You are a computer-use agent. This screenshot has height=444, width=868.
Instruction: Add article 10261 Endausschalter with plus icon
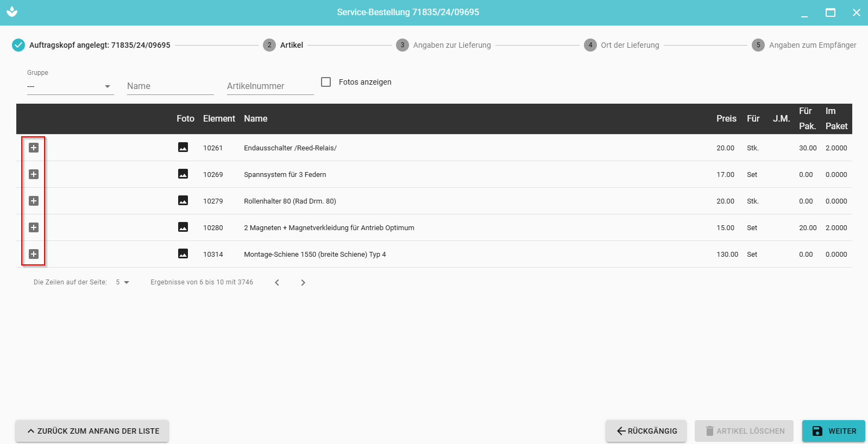coord(34,148)
